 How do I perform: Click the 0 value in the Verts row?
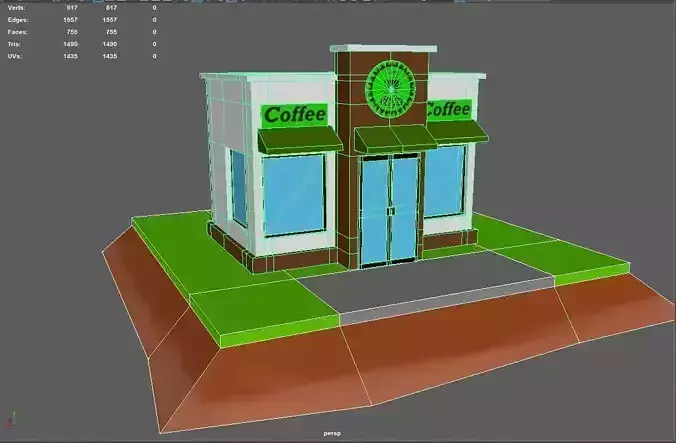tap(154, 8)
